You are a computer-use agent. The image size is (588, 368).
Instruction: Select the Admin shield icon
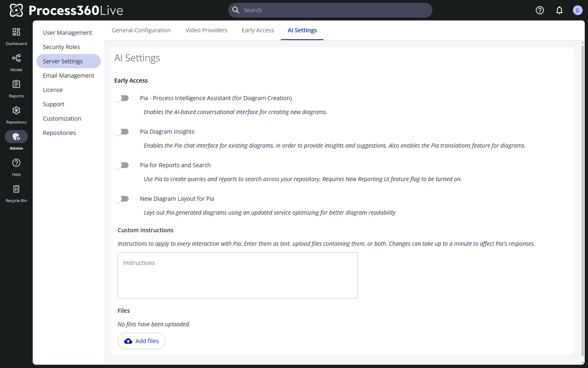click(16, 137)
